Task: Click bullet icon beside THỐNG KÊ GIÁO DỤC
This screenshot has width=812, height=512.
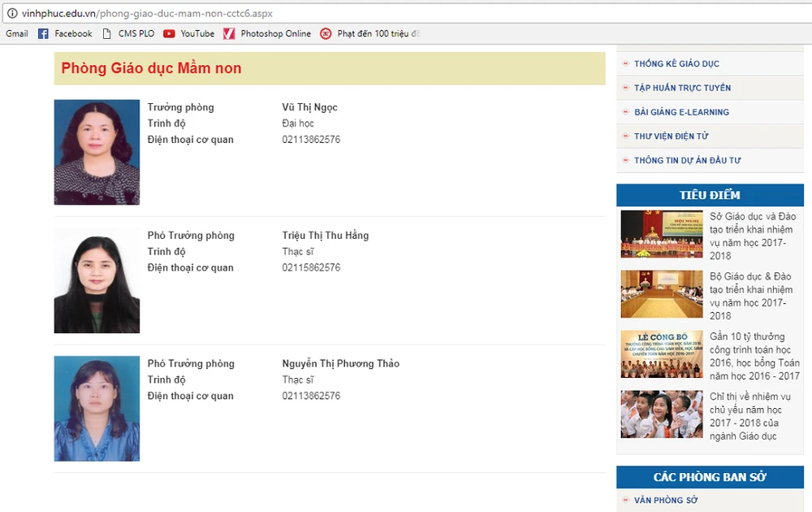Action: point(624,63)
